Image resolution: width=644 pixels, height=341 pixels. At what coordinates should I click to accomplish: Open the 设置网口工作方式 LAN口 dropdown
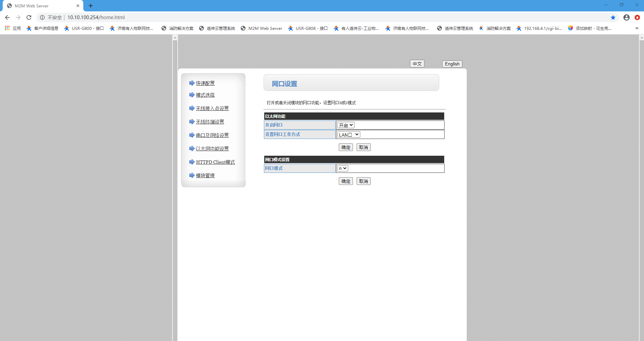coord(349,135)
